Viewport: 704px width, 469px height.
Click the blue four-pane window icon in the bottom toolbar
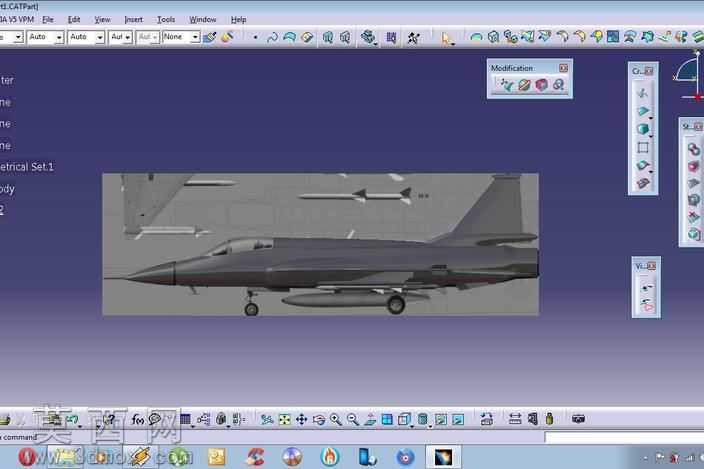tap(387, 420)
